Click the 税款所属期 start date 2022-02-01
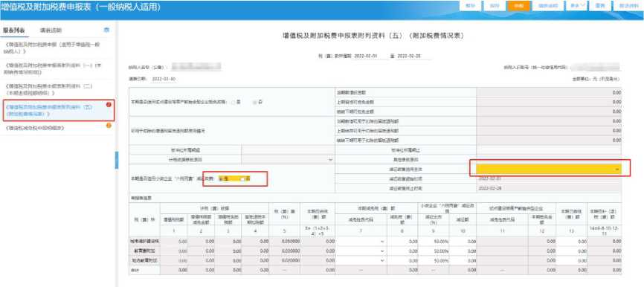Image resolution: width=644 pixels, height=287 pixels. pyautogui.click(x=365, y=56)
